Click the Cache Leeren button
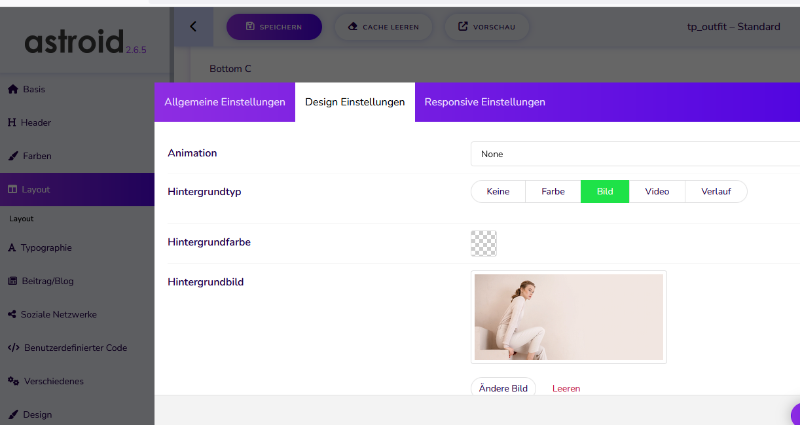Screen dimensions: 800x425 (383, 27)
